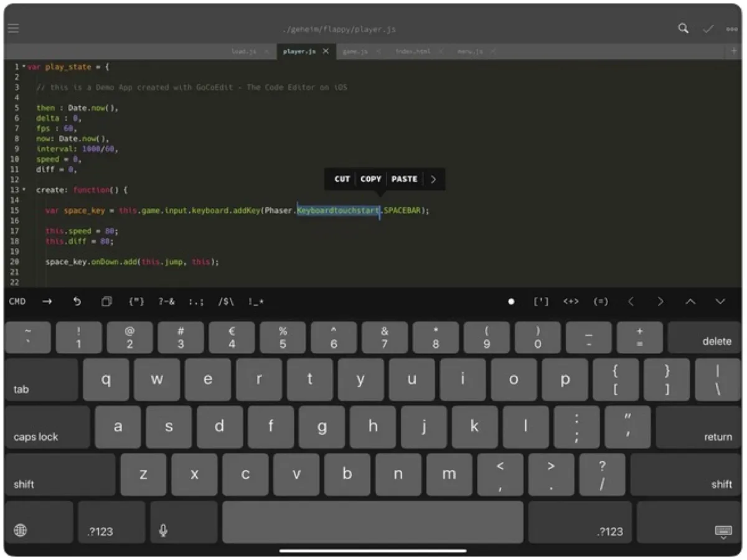This screenshot has height=560, width=747.
Task: Open the ?-& symbols group
Action: click(x=166, y=302)
